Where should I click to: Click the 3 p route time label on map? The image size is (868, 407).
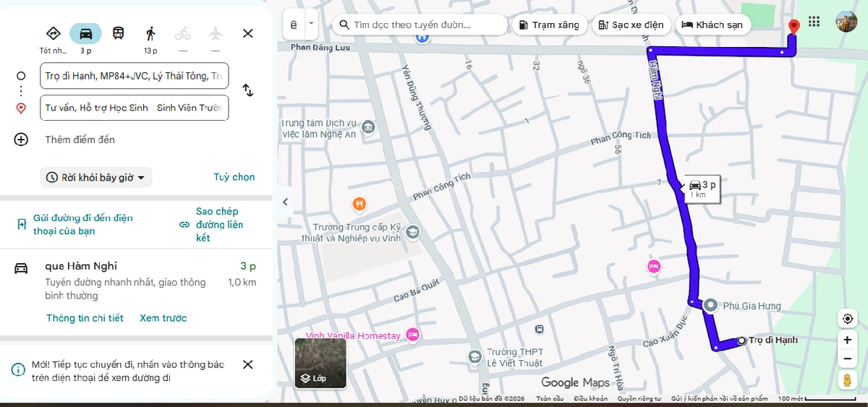703,189
